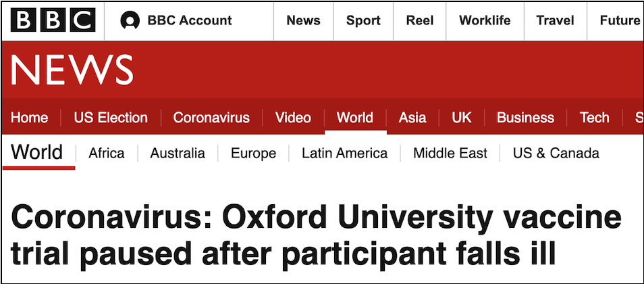644x284 pixels.
Task: Go to the News Home tab
Action: pos(30,118)
